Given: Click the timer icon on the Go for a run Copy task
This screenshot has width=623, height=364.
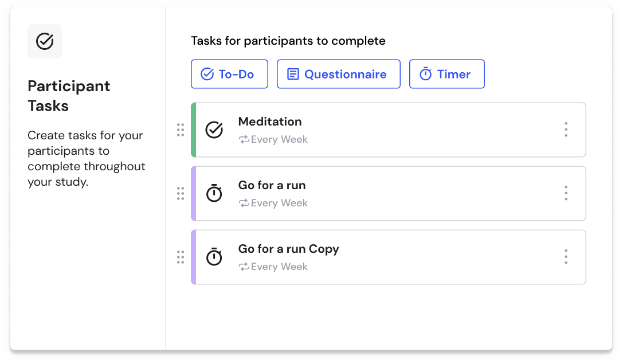Looking at the screenshot, I should click(x=214, y=257).
